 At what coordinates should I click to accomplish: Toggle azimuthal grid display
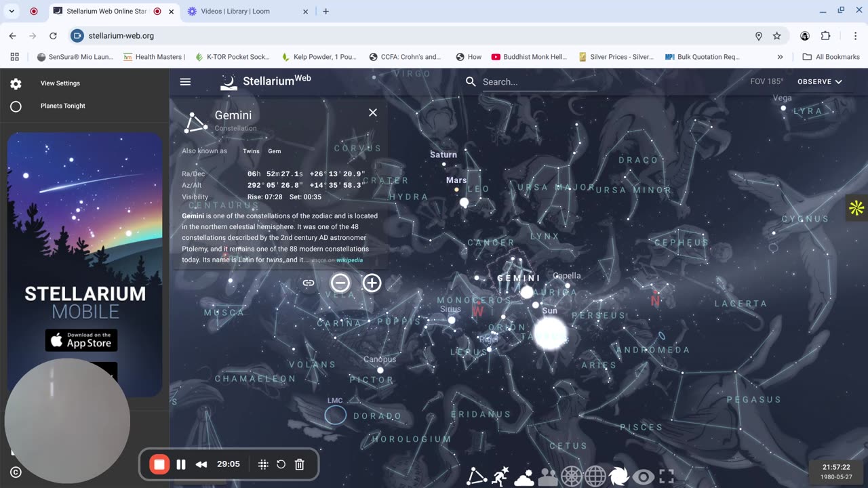point(572,477)
